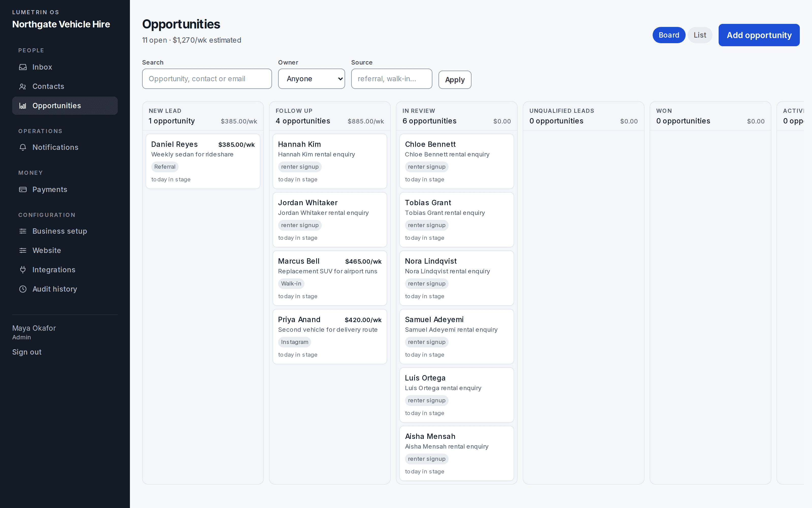
Task: Go to Contacts page
Action: [65, 87]
